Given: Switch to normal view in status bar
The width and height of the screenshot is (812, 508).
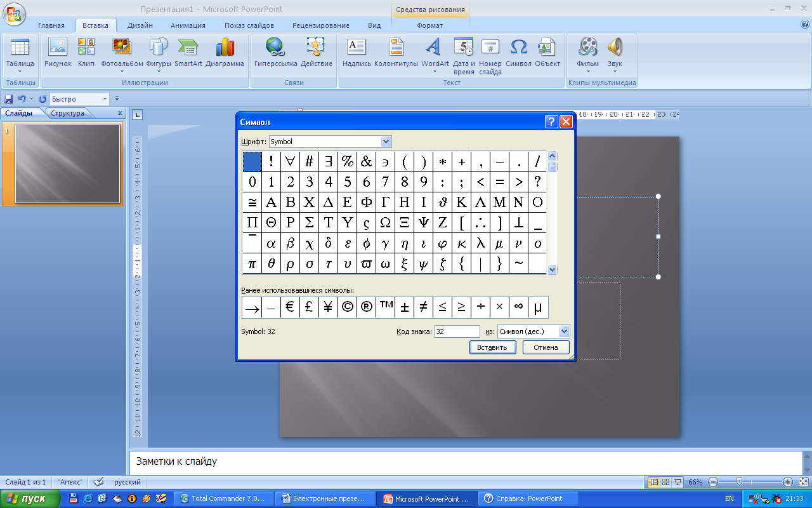Looking at the screenshot, I should coord(655,482).
